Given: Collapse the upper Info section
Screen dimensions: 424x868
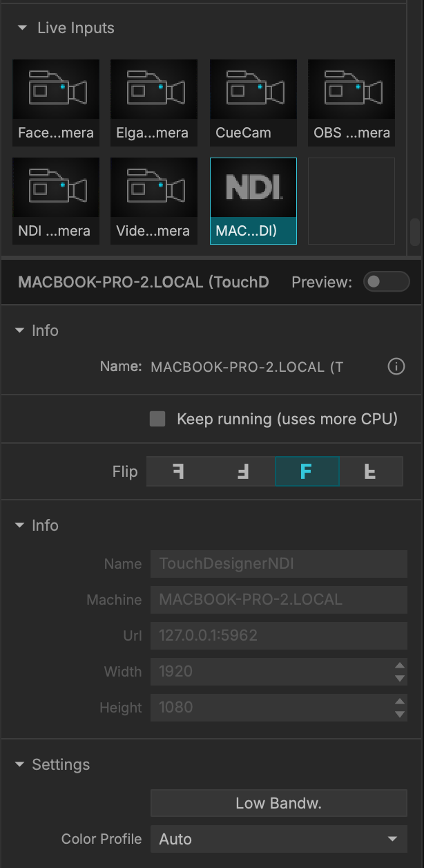Looking at the screenshot, I should click(x=19, y=331).
